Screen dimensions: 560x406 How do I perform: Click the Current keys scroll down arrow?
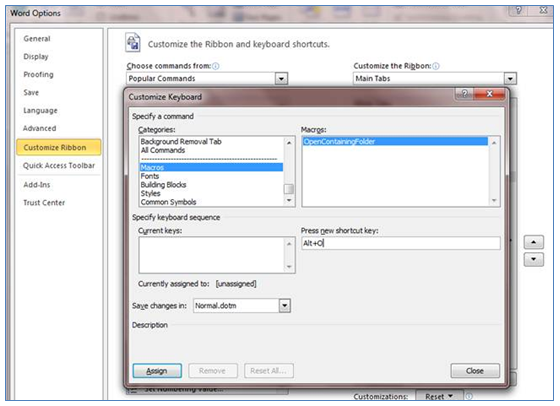pyautogui.click(x=289, y=266)
